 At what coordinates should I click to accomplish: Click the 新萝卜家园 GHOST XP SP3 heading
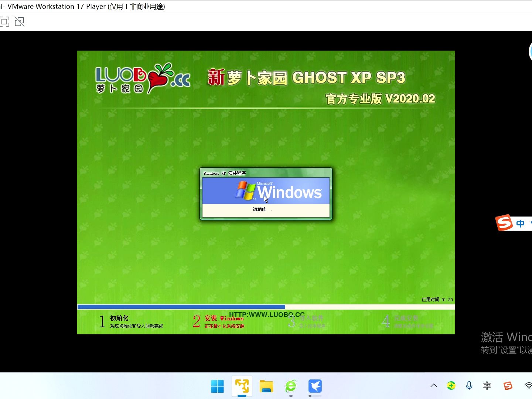click(306, 78)
